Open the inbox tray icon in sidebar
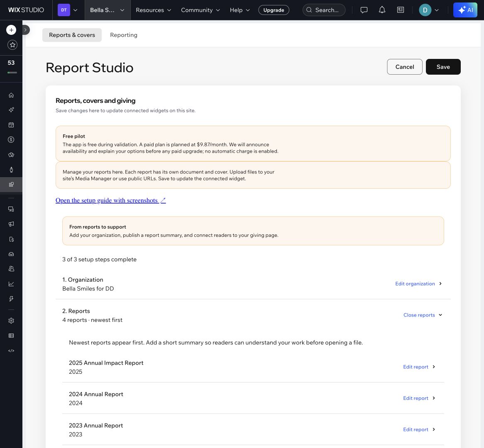 tap(11, 254)
